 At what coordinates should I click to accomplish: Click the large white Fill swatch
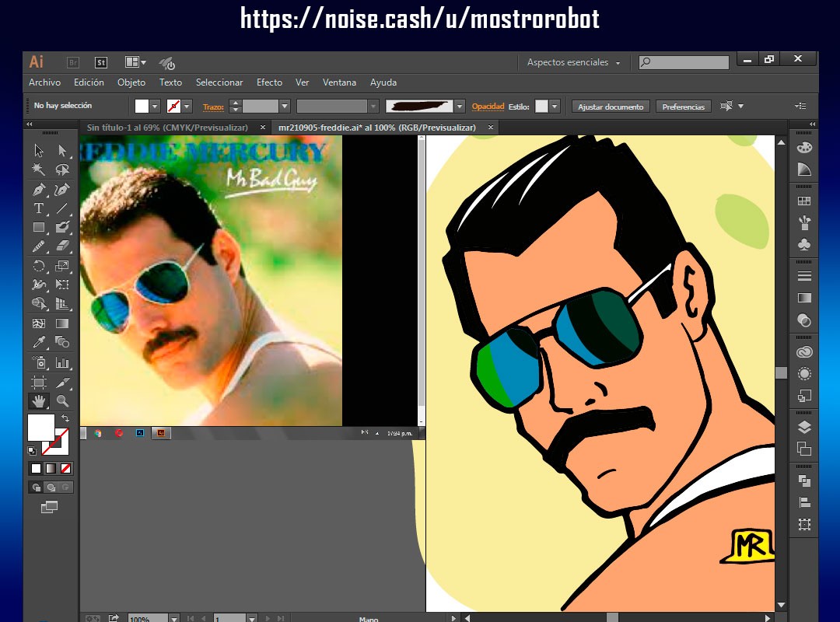tap(40, 427)
